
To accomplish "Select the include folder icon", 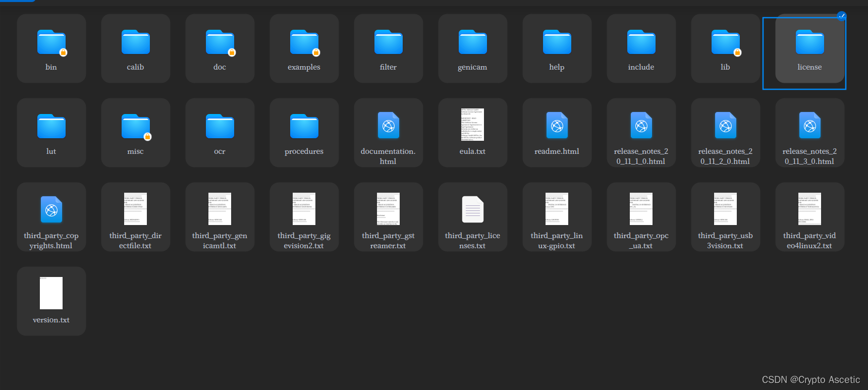I will click(x=641, y=42).
